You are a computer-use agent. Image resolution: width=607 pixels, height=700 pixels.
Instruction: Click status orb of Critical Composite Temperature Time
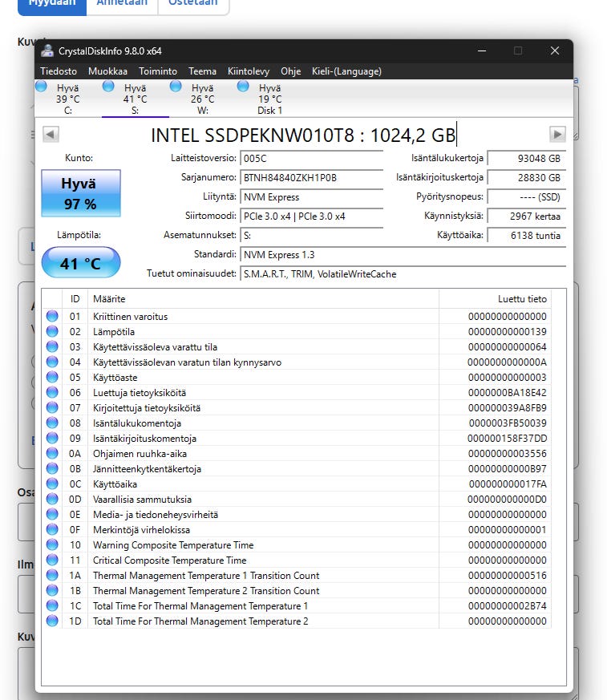coord(52,560)
